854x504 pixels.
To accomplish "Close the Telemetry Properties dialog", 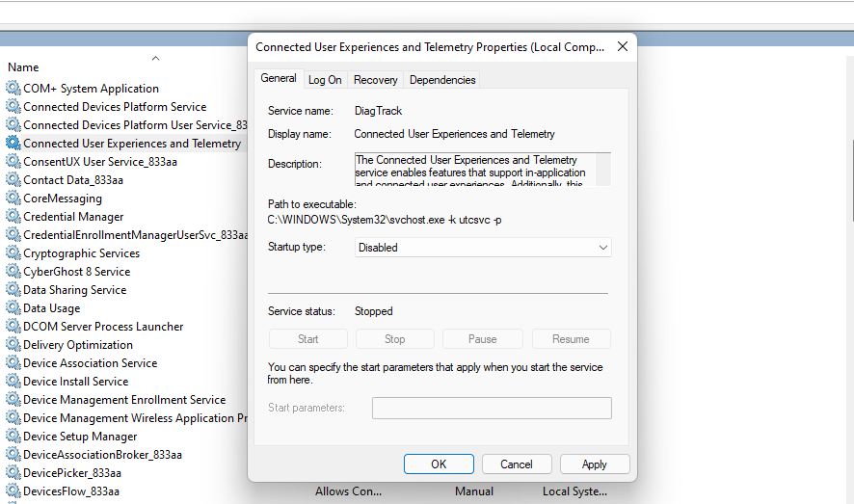I will pos(623,46).
